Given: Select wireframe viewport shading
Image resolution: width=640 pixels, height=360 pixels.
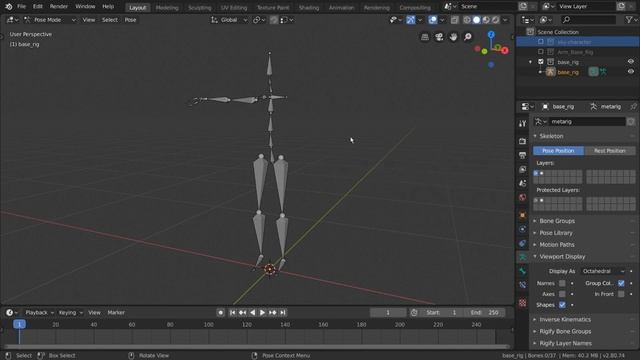Looking at the screenshot, I should pyautogui.click(x=467, y=20).
